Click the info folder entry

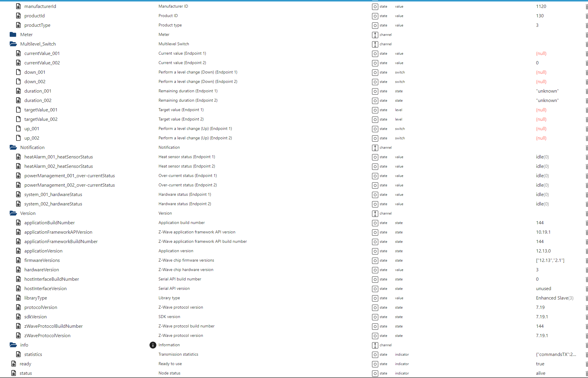tap(24, 345)
